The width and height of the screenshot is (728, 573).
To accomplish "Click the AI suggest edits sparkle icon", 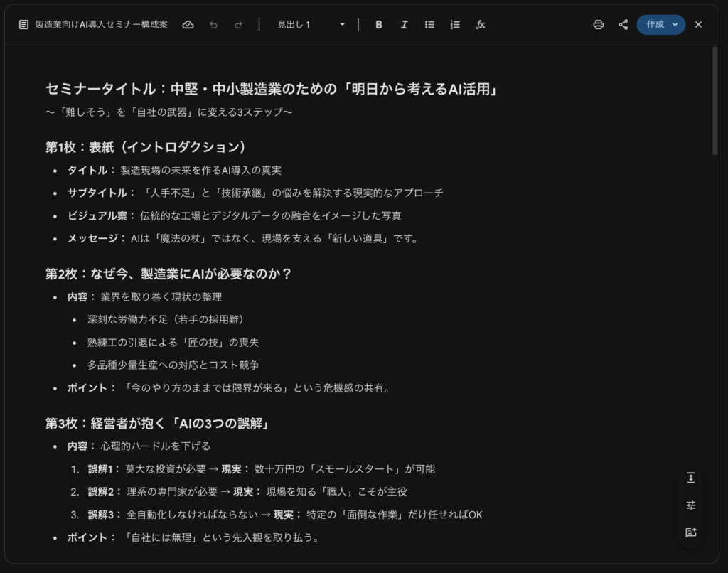I will click(x=690, y=532).
